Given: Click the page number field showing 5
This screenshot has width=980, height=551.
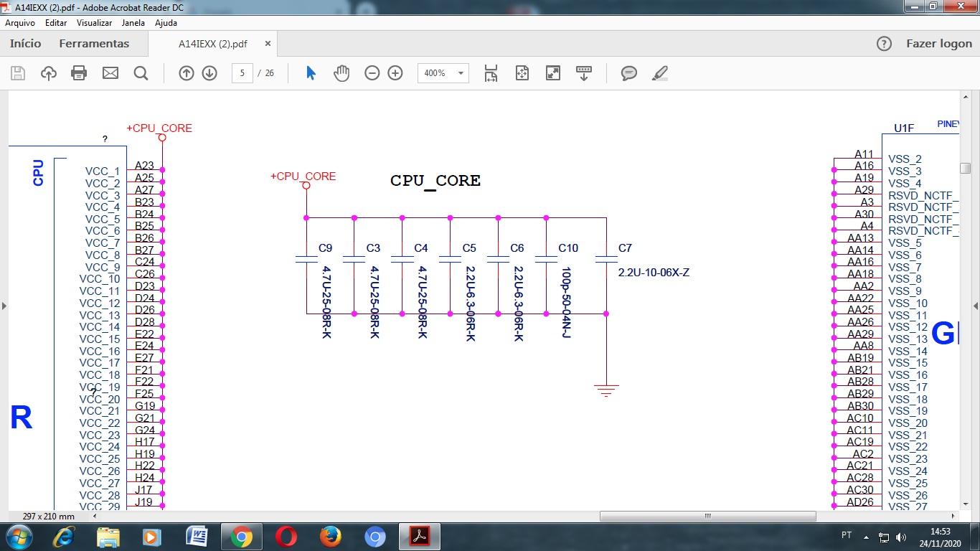Looking at the screenshot, I should coord(242,73).
